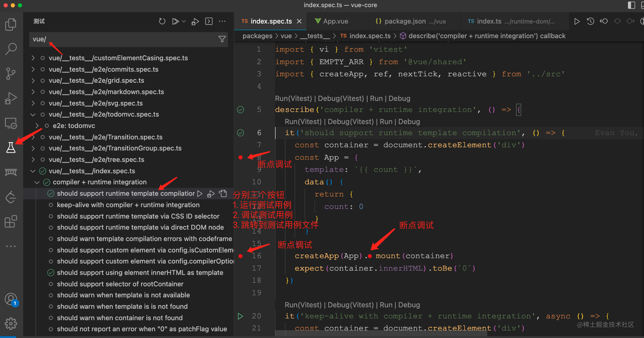This screenshot has height=338, width=644.
Task: Click the filter funnel icon in test search
Action: (222, 39)
